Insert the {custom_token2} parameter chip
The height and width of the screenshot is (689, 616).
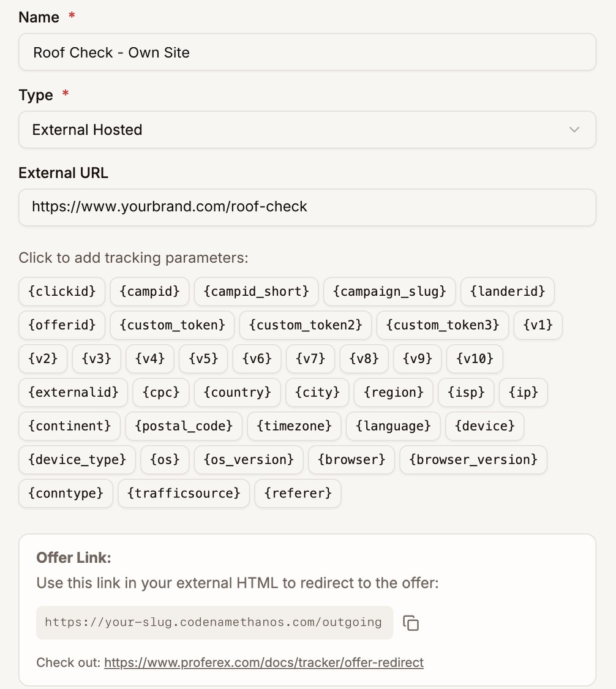306,325
